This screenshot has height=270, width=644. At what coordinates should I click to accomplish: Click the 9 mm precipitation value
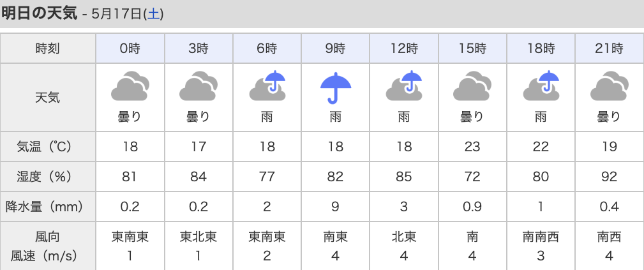click(336, 206)
